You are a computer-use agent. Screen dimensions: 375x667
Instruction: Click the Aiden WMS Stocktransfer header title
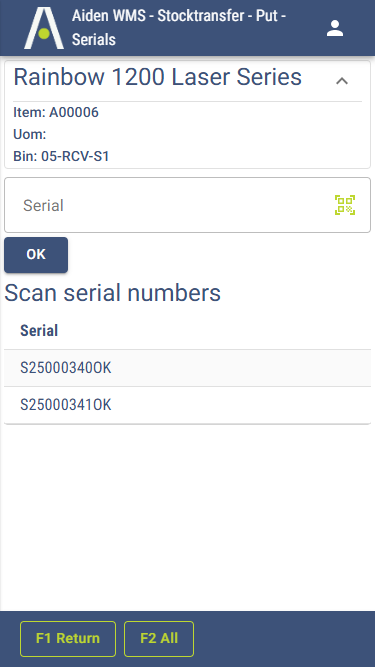tap(179, 28)
